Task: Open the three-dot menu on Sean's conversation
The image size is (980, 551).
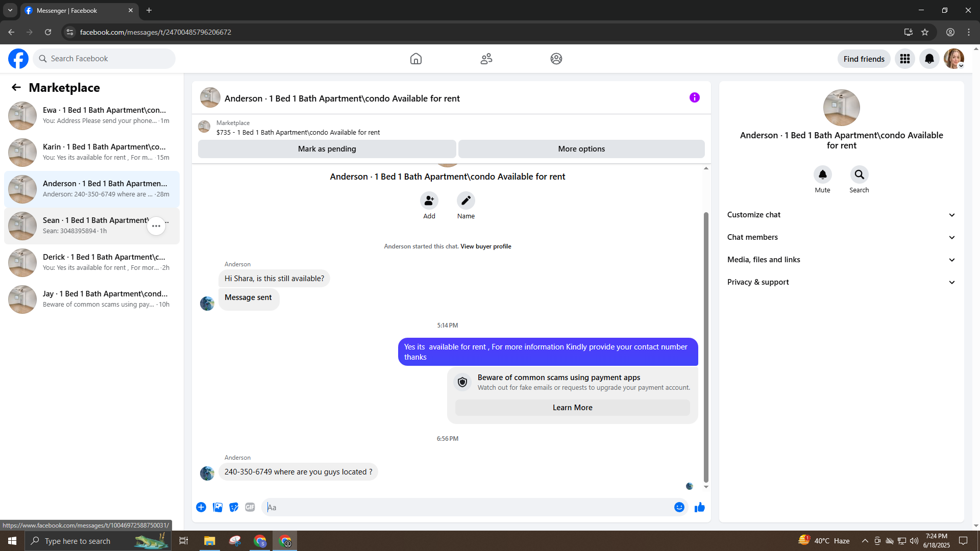Action: (x=156, y=226)
